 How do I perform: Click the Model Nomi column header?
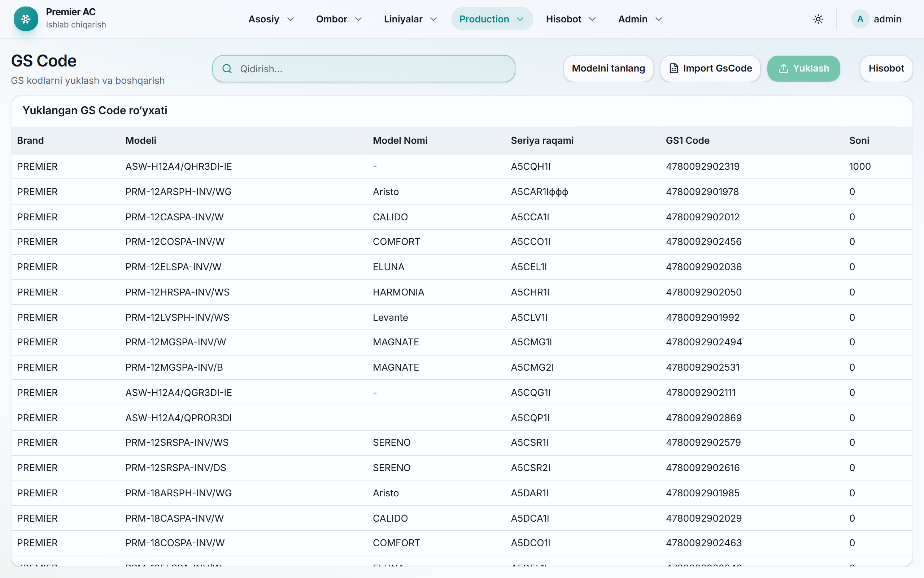(400, 140)
